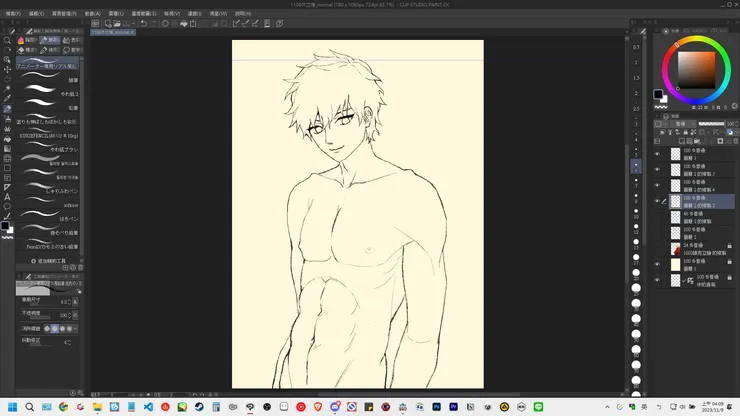The width and height of the screenshot is (740, 416).
Task: Select the Move layer tool (four arrows)
Action: pos(7,69)
